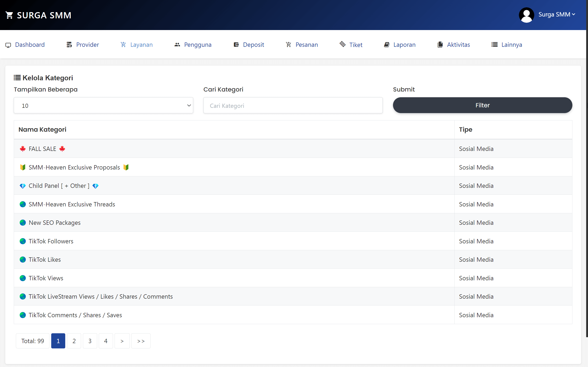The height and width of the screenshot is (367, 588).
Task: Open Pesanan using the basket icon
Action: tap(289, 45)
